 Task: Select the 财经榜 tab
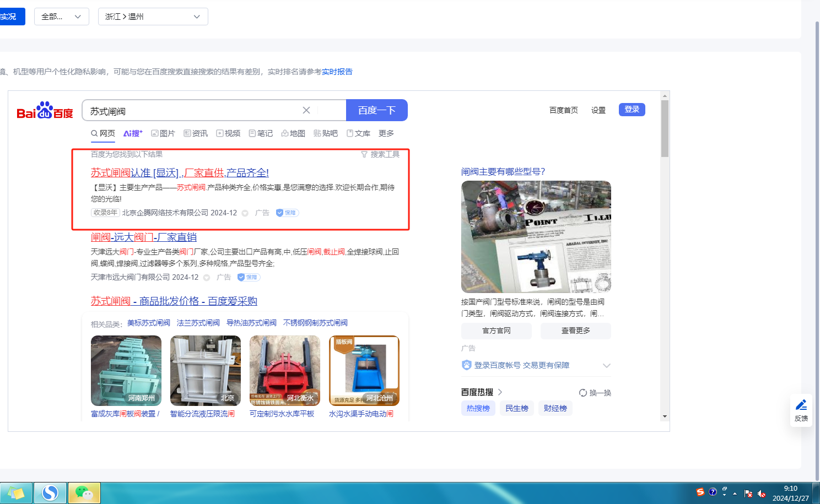tap(555, 408)
